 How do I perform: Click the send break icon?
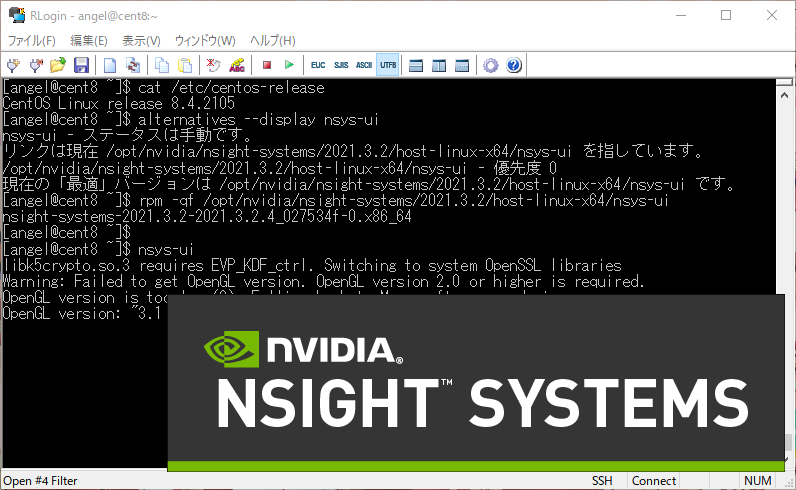[213, 65]
